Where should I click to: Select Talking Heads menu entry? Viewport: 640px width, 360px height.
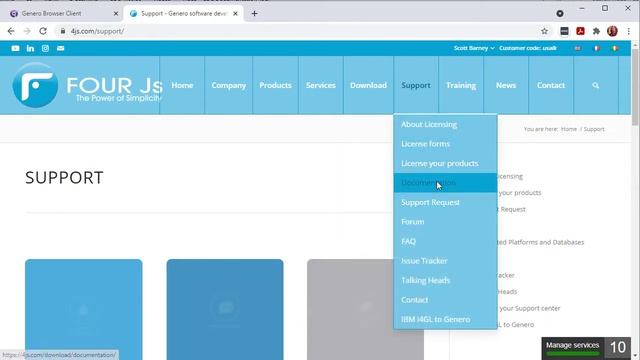(445, 280)
